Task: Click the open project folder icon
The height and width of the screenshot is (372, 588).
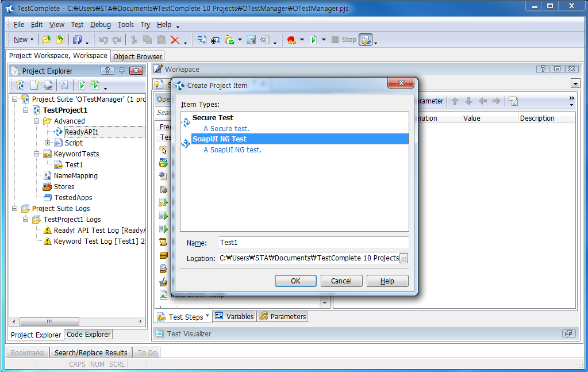Action: tap(47, 40)
